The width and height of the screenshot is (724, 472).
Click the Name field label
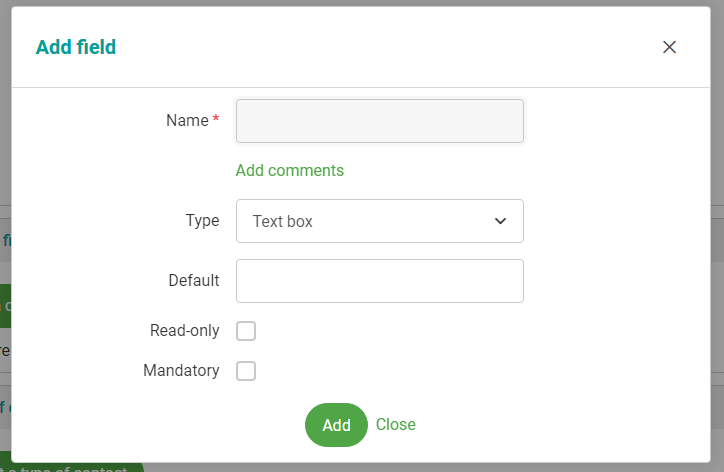point(186,120)
